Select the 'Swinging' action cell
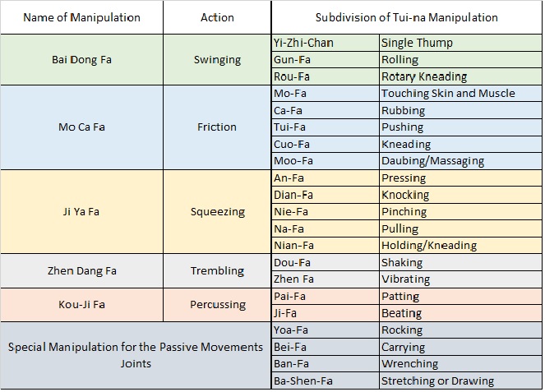The width and height of the screenshot is (545, 392). click(x=217, y=60)
